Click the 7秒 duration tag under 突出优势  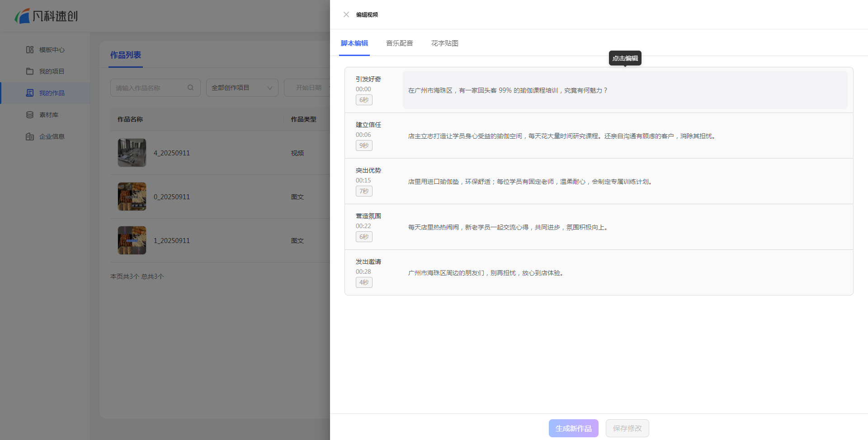364,191
